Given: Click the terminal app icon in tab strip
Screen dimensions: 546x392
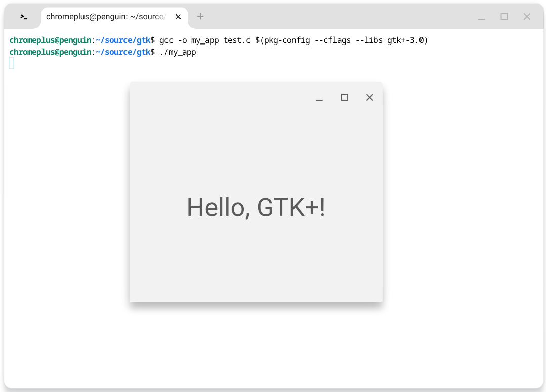Looking at the screenshot, I should (x=24, y=17).
